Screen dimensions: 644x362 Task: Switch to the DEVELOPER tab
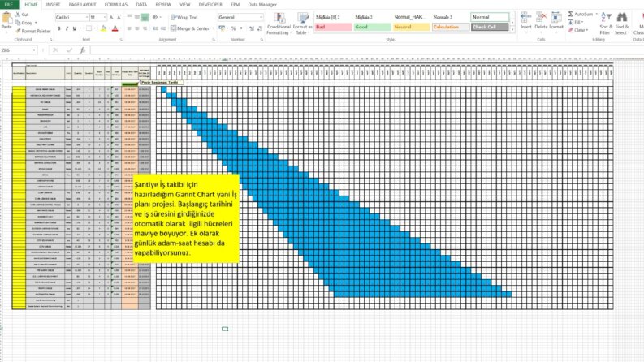click(210, 5)
